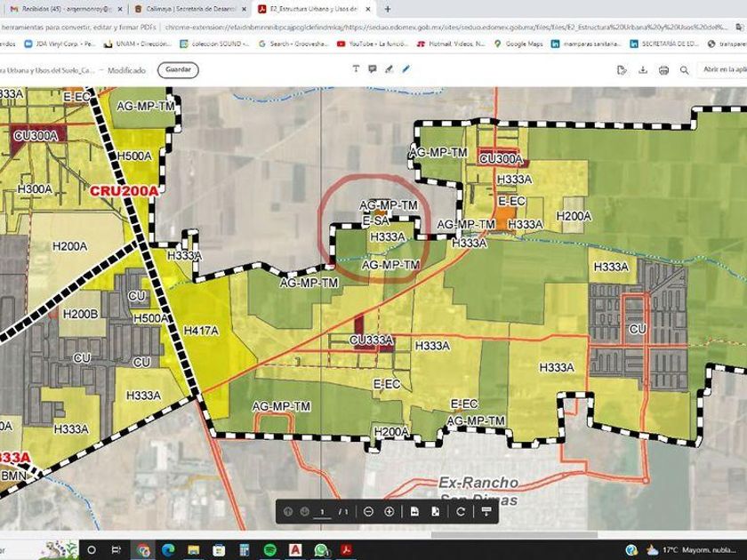Select the highlighter tool
Screen dimensions: 747x560
(x=390, y=69)
